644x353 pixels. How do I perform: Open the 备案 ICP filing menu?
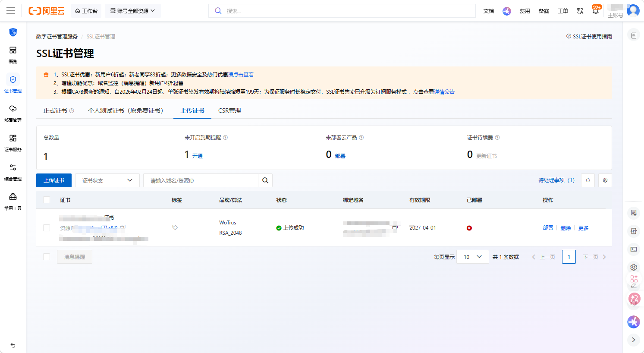544,11
